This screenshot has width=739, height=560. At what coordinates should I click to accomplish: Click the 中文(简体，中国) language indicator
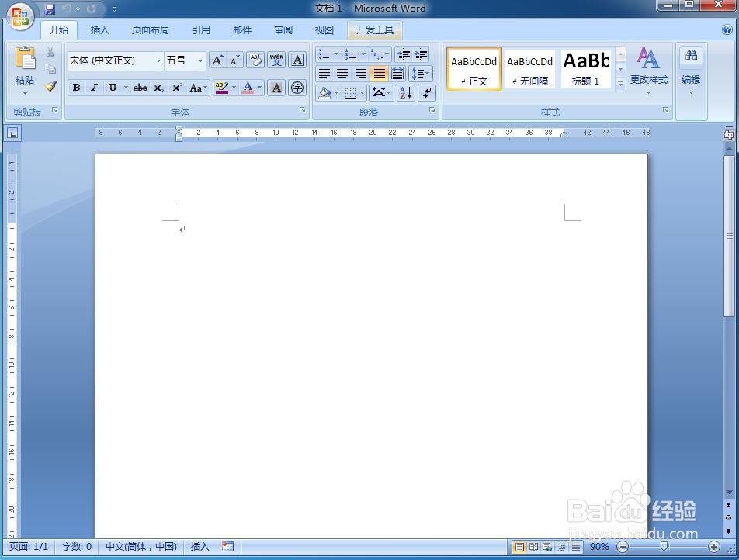pos(141,546)
